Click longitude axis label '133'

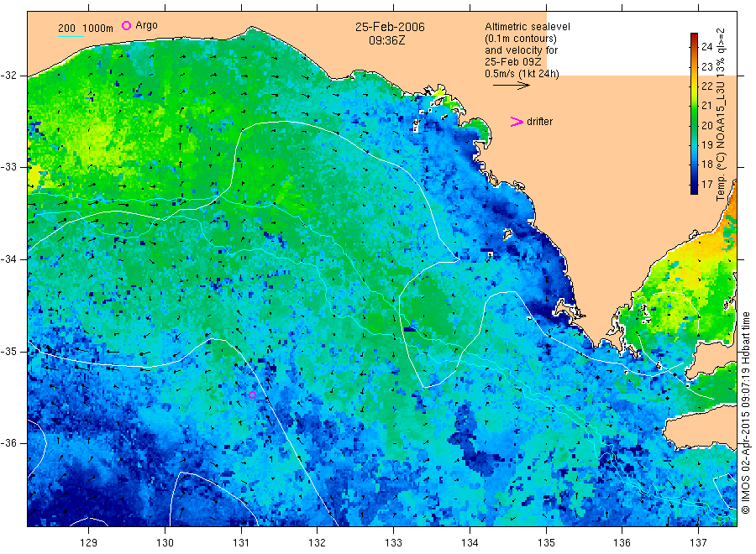[393, 543]
